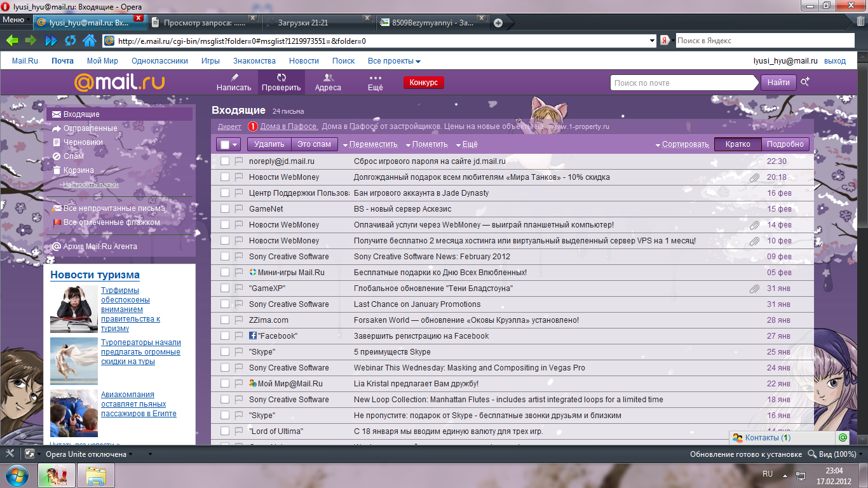This screenshot has width=868, height=488.
Task: Click Написать compose mail icon
Action: [234, 83]
